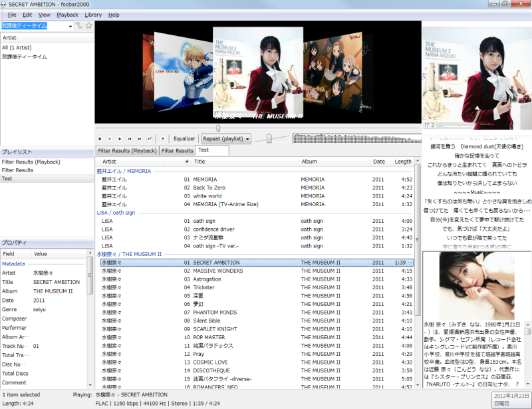The width and height of the screenshot is (532, 409).
Task: Switch to the Filter Results tab
Action: pyautogui.click(x=177, y=151)
